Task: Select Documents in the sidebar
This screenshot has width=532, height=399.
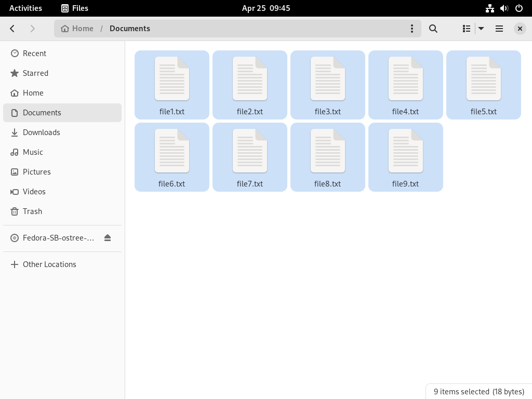Action: (x=62, y=113)
